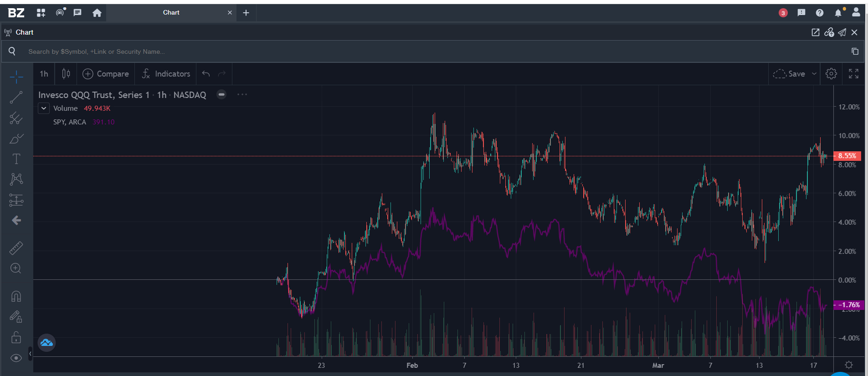This screenshot has height=376, width=868.
Task: Click the 8.55% price label
Action: [847, 156]
